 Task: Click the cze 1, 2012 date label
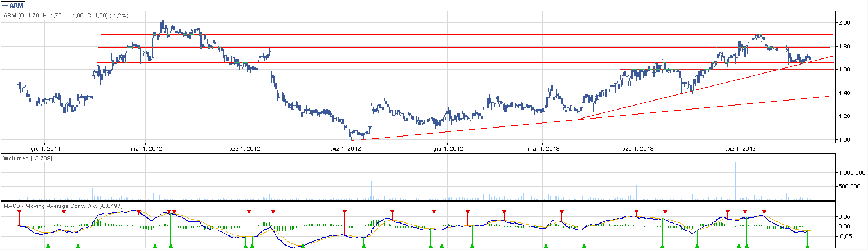click(245, 149)
